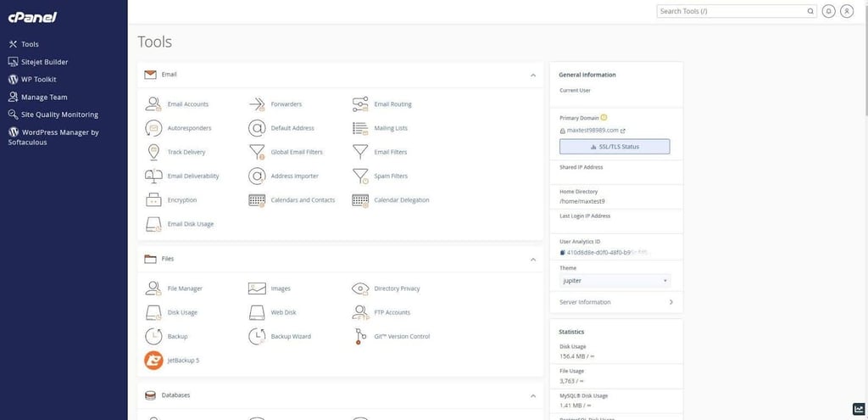Open the Email Filters funnel icon

click(x=360, y=152)
